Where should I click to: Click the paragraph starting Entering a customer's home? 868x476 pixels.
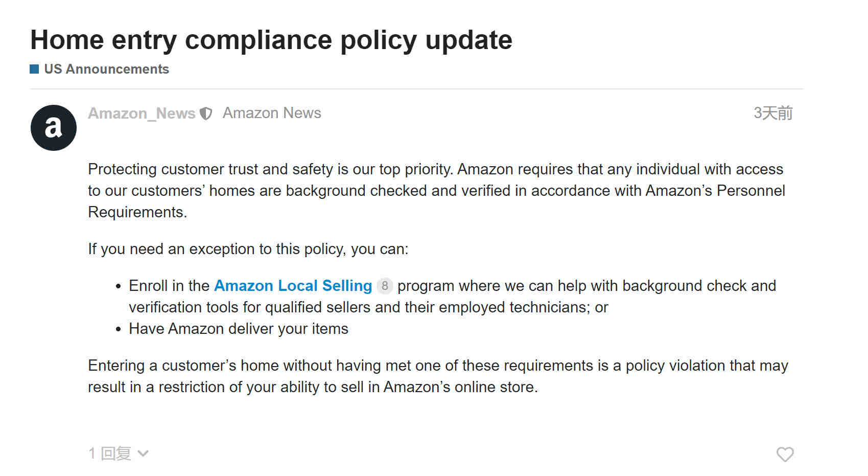438,376
